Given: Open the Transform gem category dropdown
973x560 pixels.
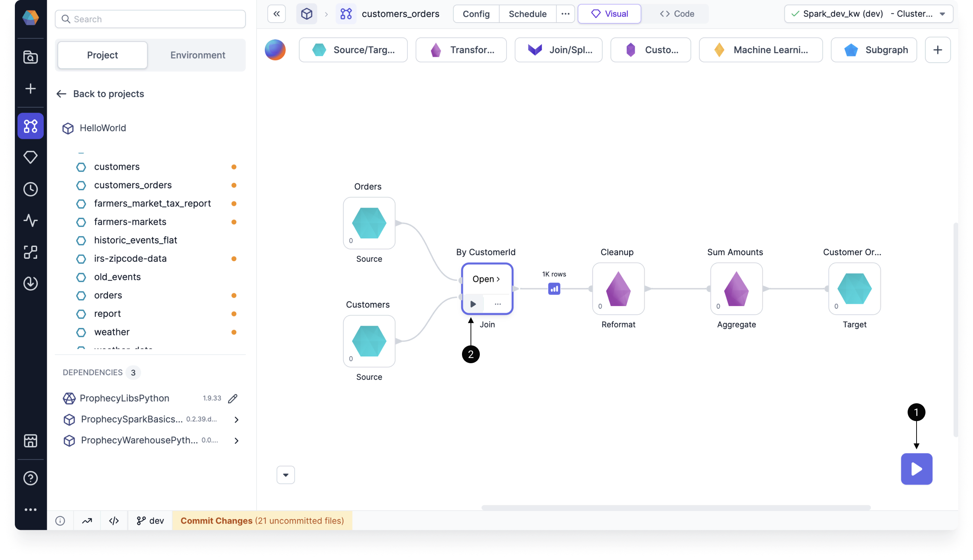Looking at the screenshot, I should click(x=461, y=50).
